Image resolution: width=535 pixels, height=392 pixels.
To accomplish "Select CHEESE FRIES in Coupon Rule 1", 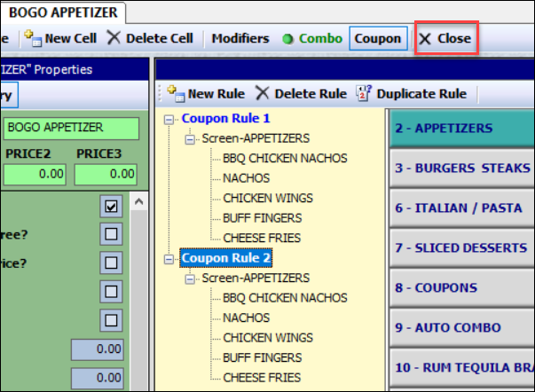I will 262,238.
